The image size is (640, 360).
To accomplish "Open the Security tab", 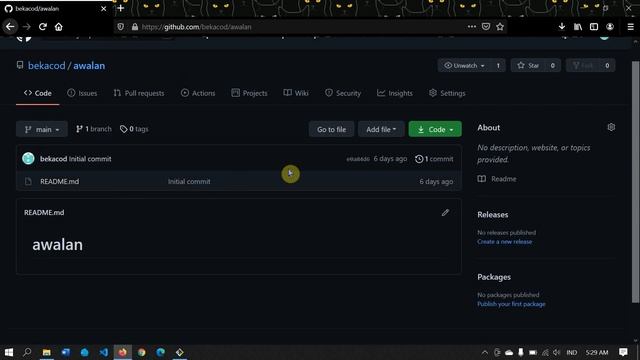I will (343, 93).
